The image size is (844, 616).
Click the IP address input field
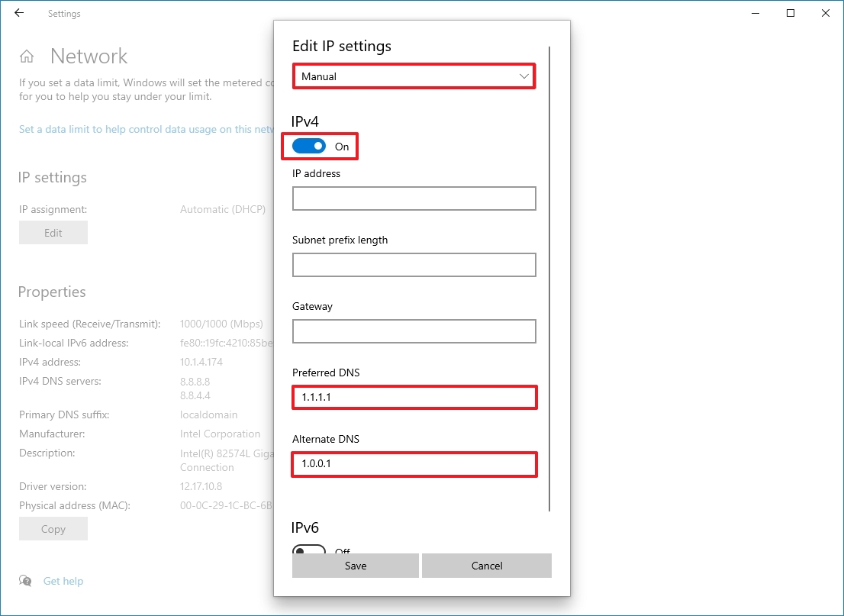[414, 198]
